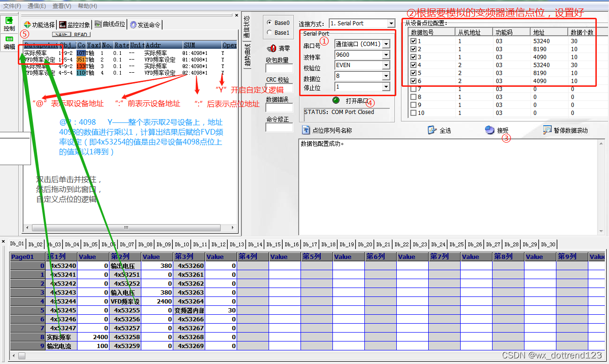This screenshot has width=609, height=364.
Task: Click the CRC 校验 input field
Action: tap(279, 88)
